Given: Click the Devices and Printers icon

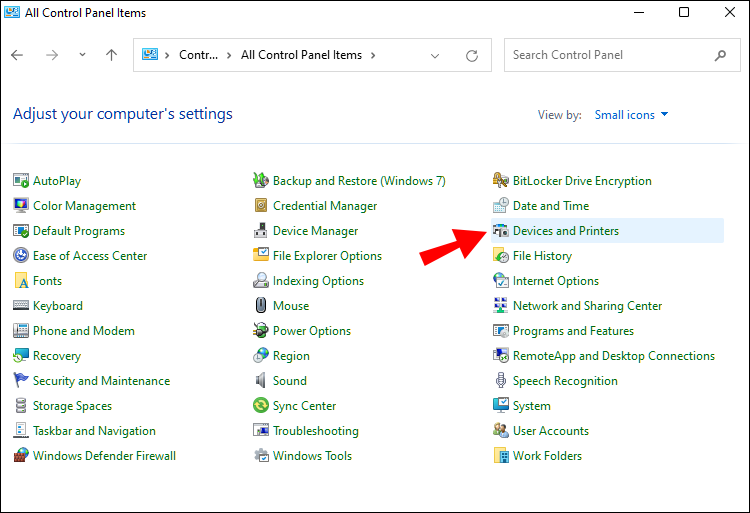Looking at the screenshot, I should (x=501, y=231).
